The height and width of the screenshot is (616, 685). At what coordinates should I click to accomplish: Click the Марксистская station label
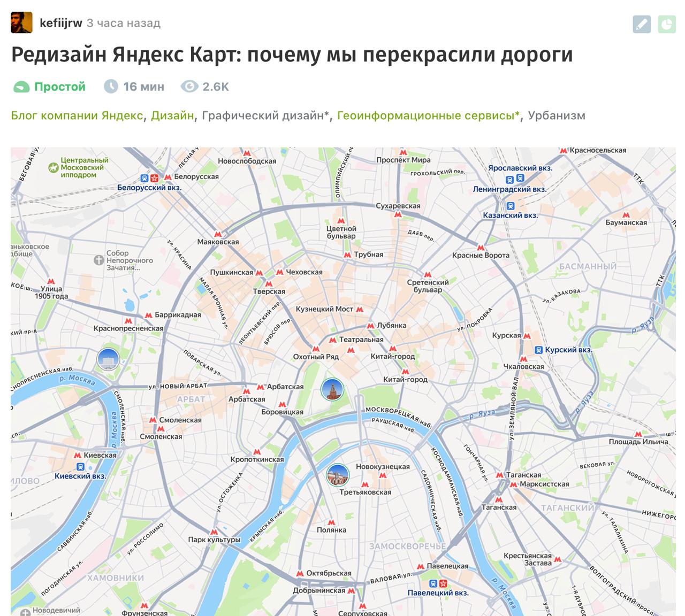pyautogui.click(x=544, y=484)
